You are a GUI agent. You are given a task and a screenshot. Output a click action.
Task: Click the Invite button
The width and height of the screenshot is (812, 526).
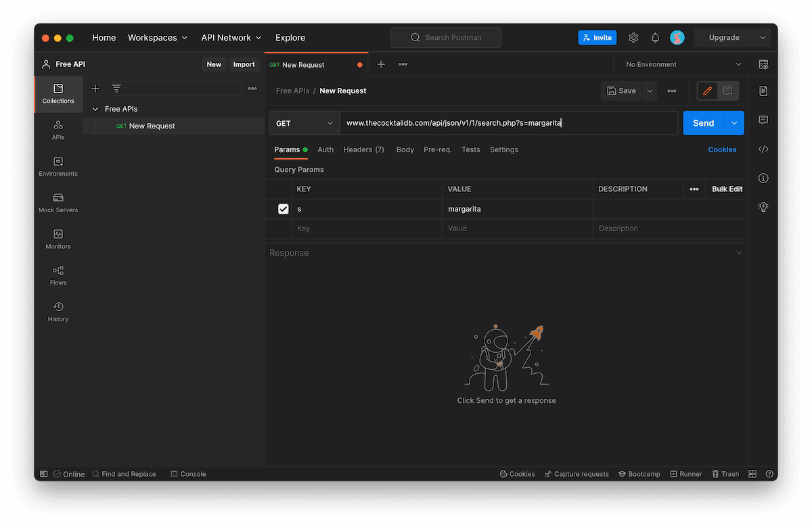(597, 38)
